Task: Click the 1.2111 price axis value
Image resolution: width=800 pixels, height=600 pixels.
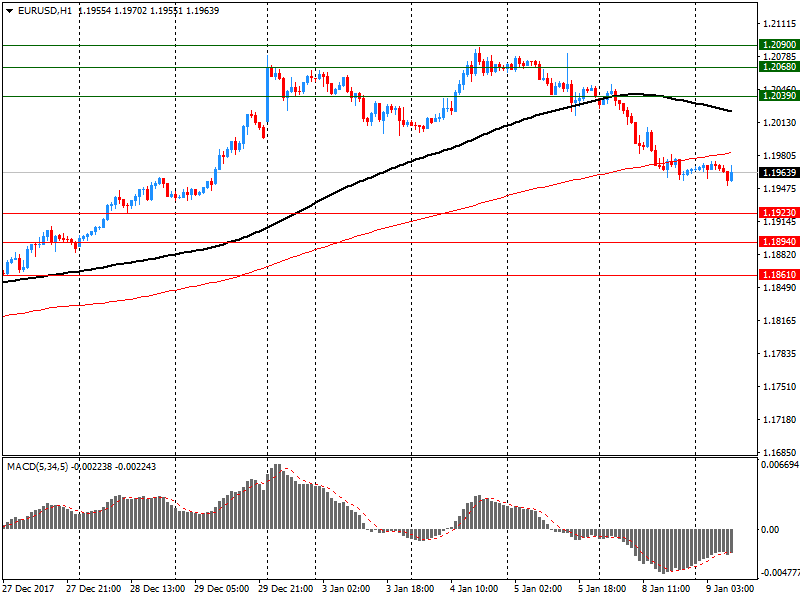Action: click(775, 23)
